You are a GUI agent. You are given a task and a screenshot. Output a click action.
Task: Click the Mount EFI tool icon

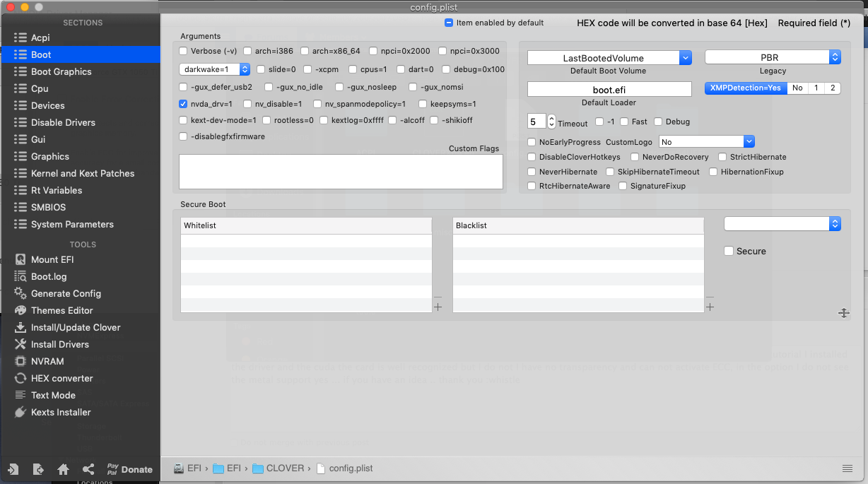coord(20,259)
